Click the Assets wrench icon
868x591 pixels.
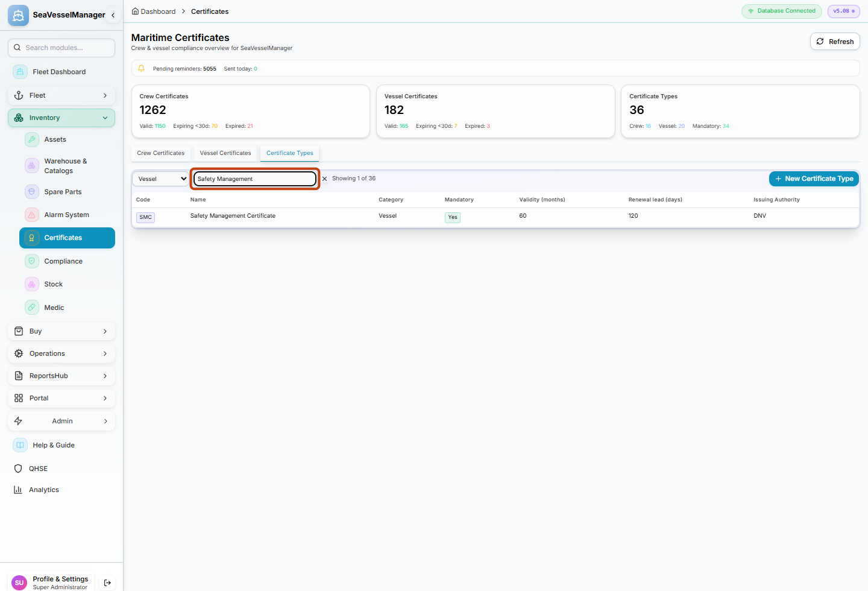32,139
